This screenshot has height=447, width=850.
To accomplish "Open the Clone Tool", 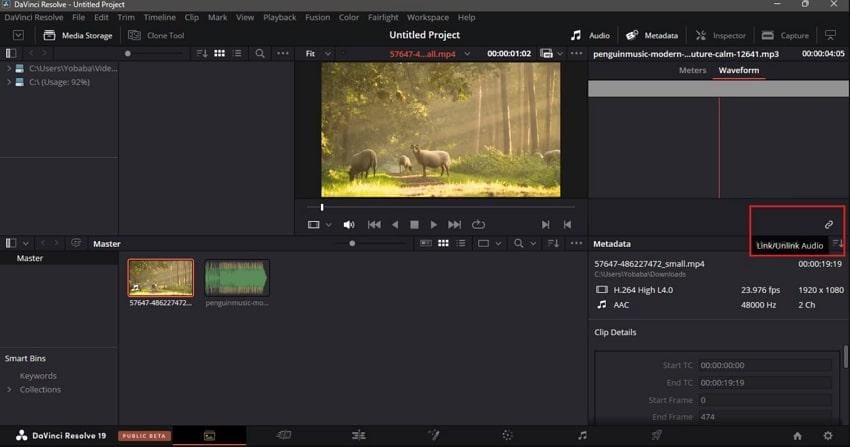I will 156,35.
